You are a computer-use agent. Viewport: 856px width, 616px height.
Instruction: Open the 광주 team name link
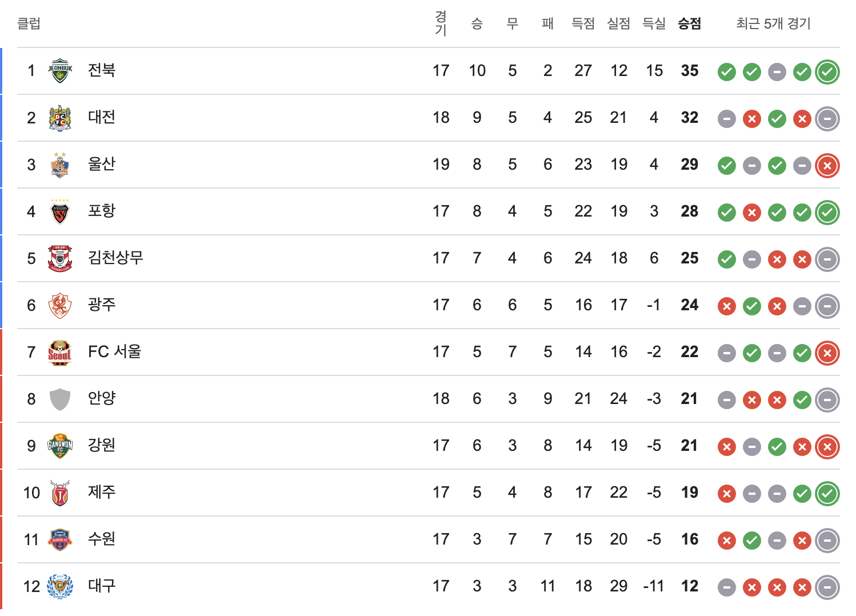click(x=102, y=305)
